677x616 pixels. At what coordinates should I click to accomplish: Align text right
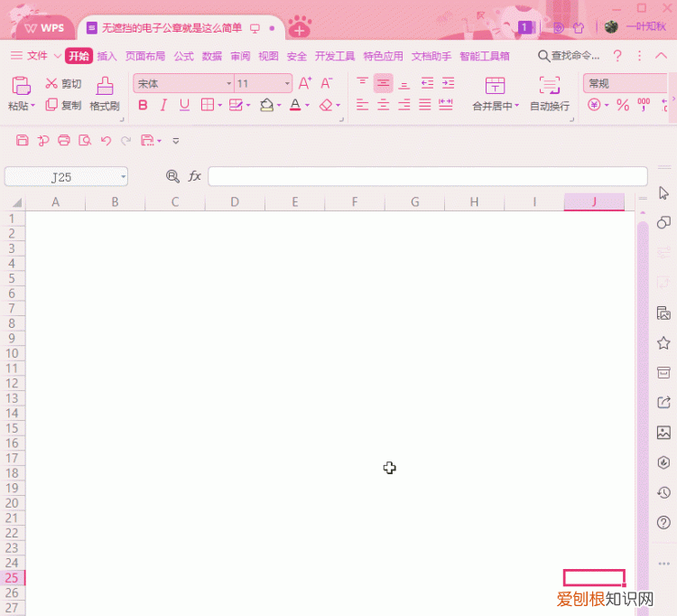pyautogui.click(x=404, y=105)
